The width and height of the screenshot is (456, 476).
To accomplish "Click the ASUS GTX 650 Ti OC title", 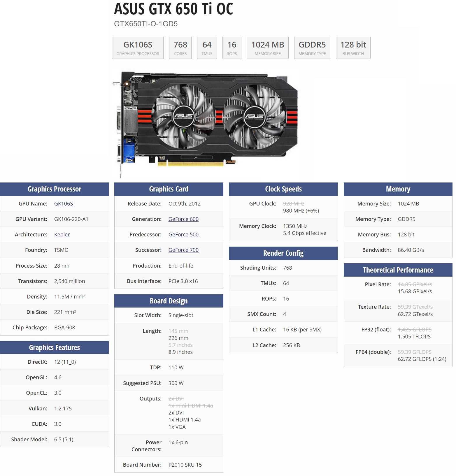I will [x=173, y=9].
